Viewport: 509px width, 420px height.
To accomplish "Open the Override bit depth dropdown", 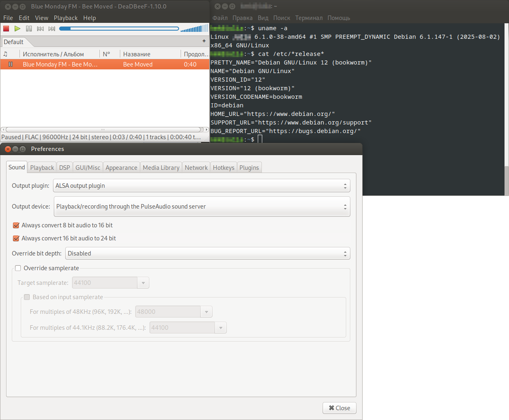I will point(207,253).
